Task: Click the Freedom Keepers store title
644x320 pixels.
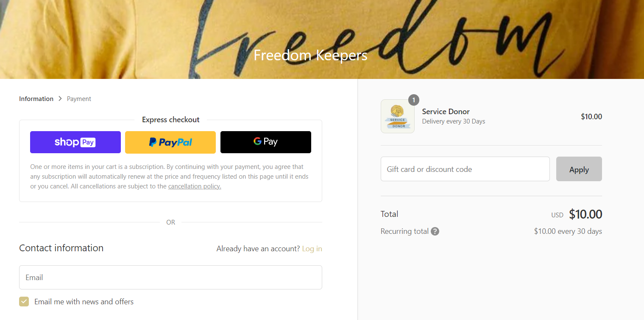Action: [310, 55]
